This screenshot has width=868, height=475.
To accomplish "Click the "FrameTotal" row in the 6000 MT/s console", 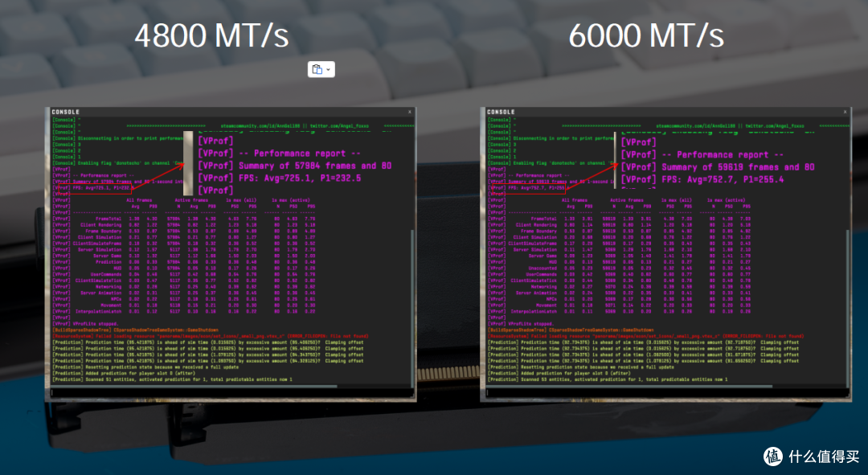I will (620, 219).
